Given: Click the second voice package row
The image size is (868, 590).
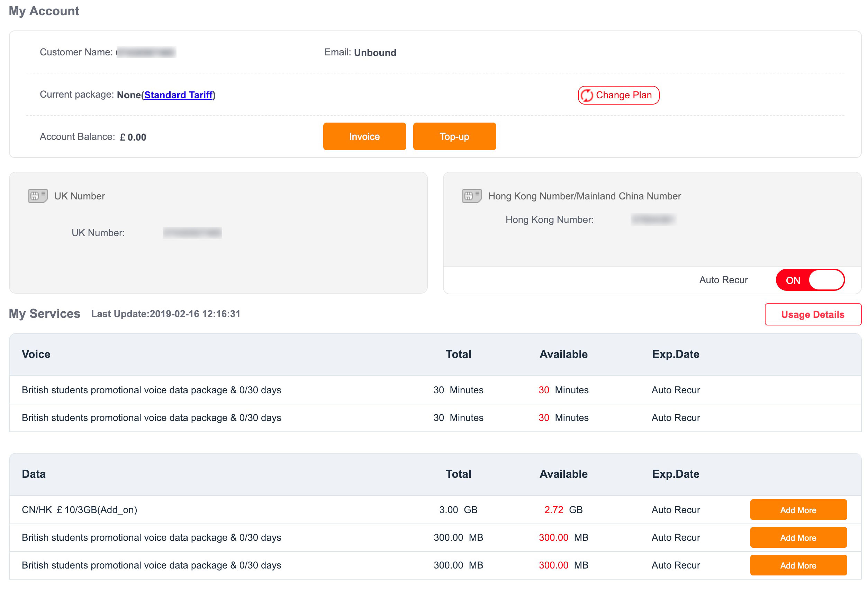Looking at the screenshot, I should pos(151,417).
